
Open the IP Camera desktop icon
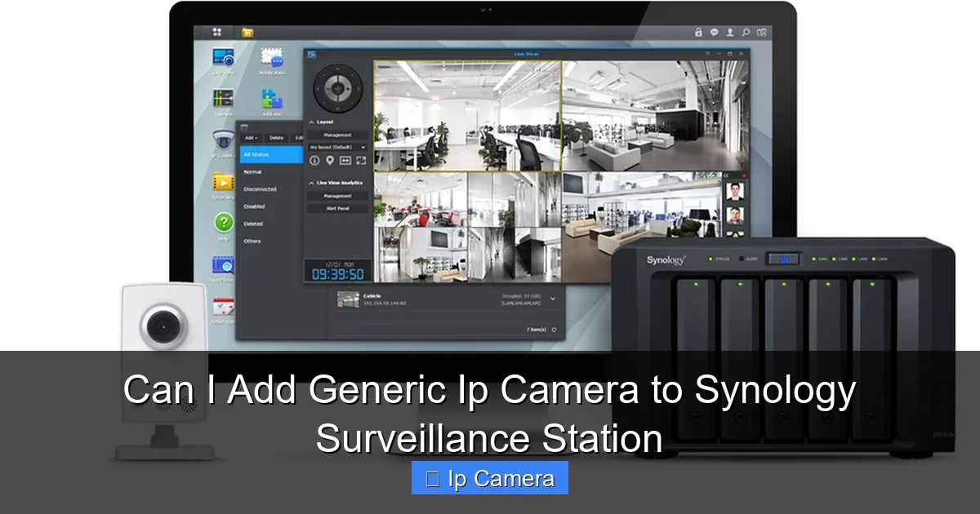point(224,142)
